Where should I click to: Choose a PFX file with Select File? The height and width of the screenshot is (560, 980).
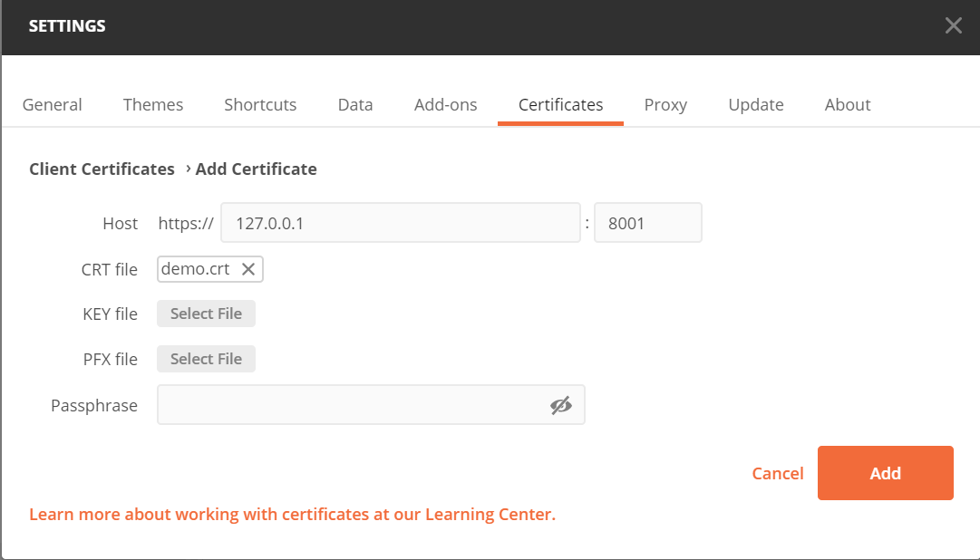pyautogui.click(x=207, y=359)
